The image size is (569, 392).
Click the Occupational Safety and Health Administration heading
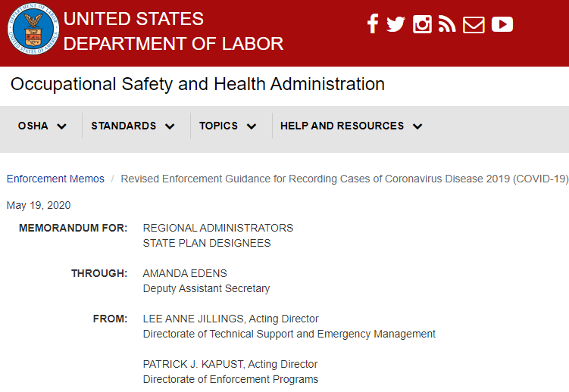[x=198, y=85]
